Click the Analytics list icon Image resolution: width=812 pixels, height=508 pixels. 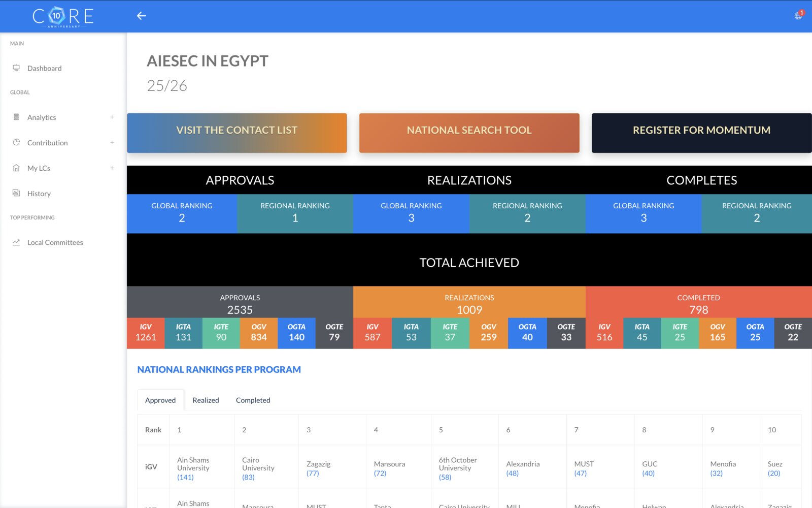pos(16,117)
